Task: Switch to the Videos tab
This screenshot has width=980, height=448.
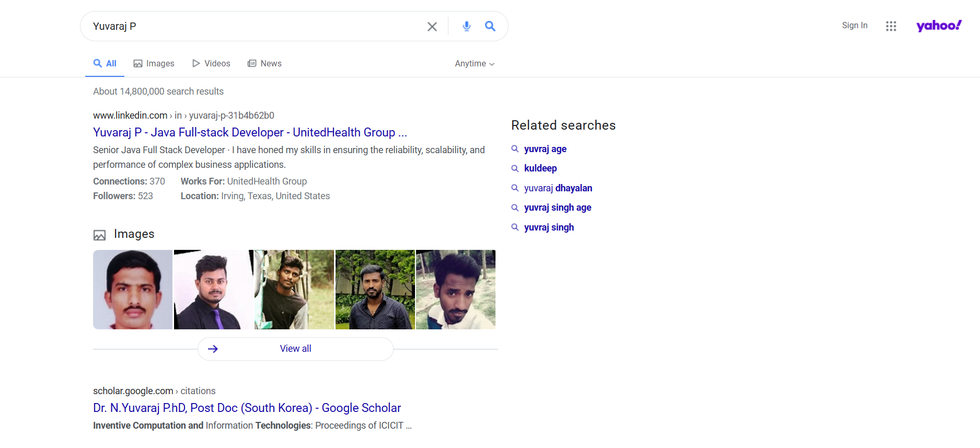Action: (211, 63)
